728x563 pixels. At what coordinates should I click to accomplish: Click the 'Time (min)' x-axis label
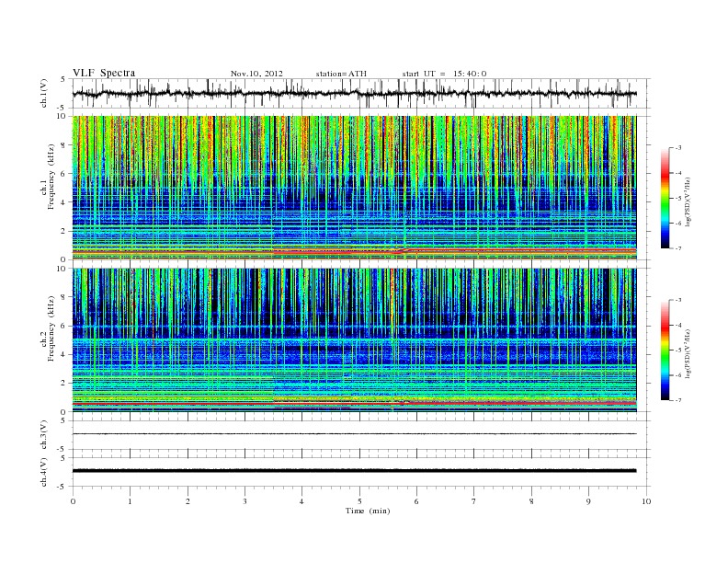pyautogui.click(x=368, y=511)
